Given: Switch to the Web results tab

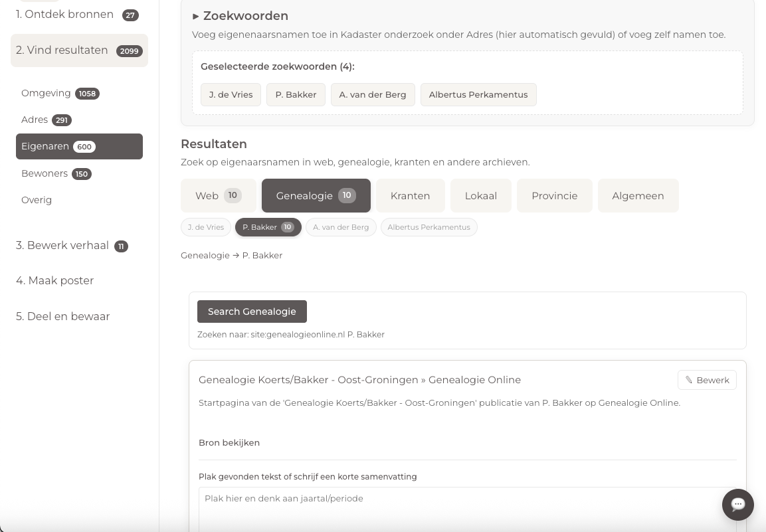Looking at the screenshot, I should 218,195.
